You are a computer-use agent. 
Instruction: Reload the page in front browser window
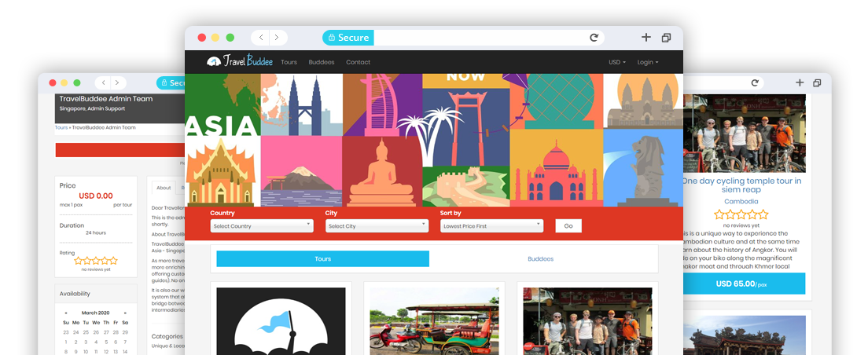[x=594, y=38]
